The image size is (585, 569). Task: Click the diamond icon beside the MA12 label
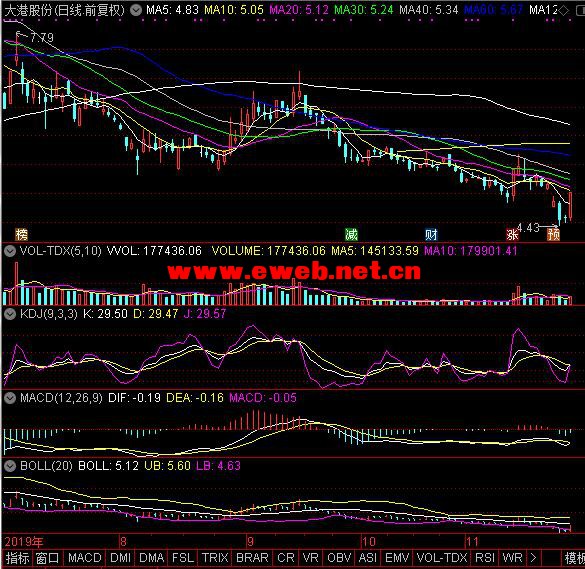(564, 10)
